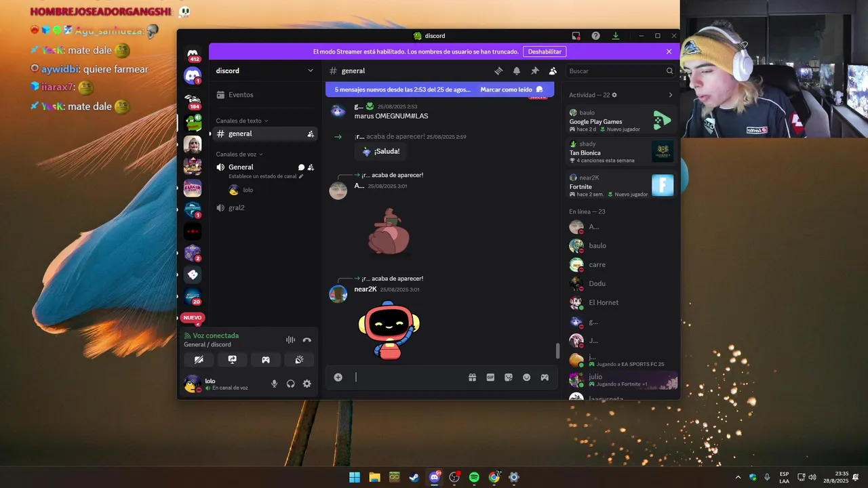Start an activity with game controller button
The height and width of the screenshot is (488, 868).
(x=266, y=360)
